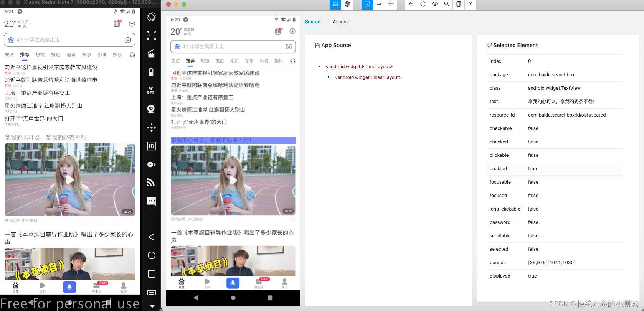Expand the android.widget.LinearLayout node
This screenshot has width=644, height=311.
pos(329,77)
